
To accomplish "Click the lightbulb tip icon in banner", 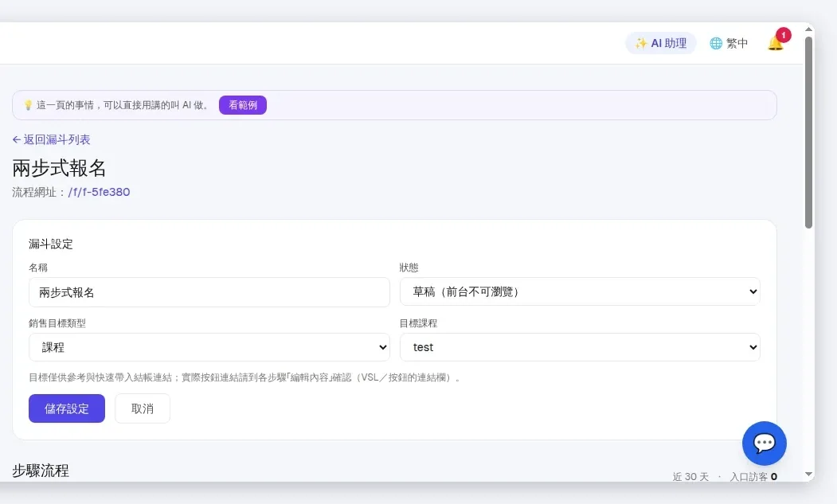I will [x=29, y=105].
